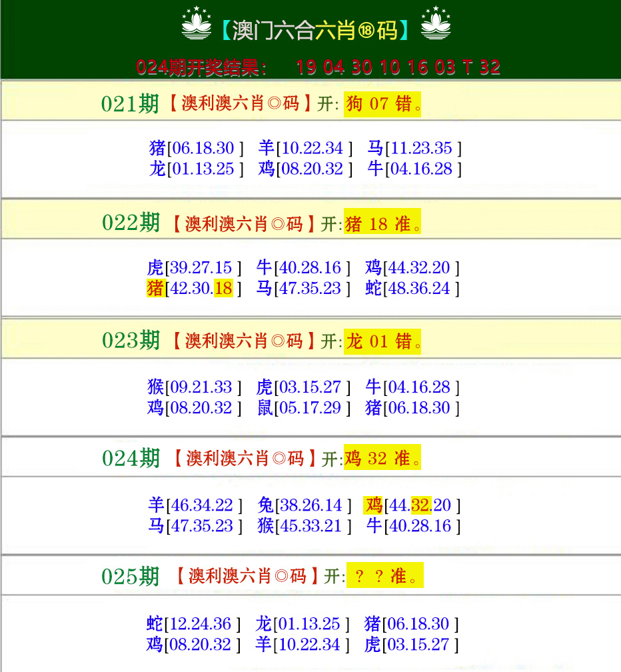Viewport: 621px width, 672px height.
Task: Click 猪[06.18.30] in the 025期 section
Action: tap(412, 625)
